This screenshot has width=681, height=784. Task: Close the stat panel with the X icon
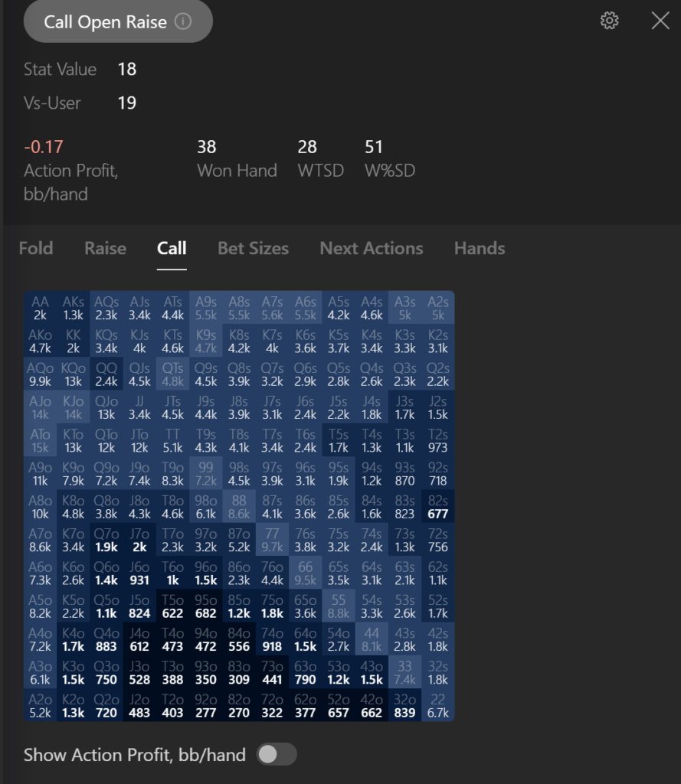coord(660,21)
